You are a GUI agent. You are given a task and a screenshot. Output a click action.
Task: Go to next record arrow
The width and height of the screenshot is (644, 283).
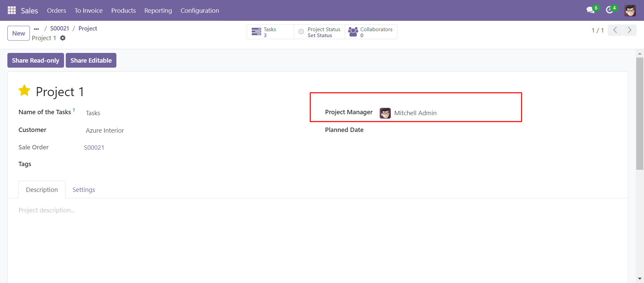629,30
